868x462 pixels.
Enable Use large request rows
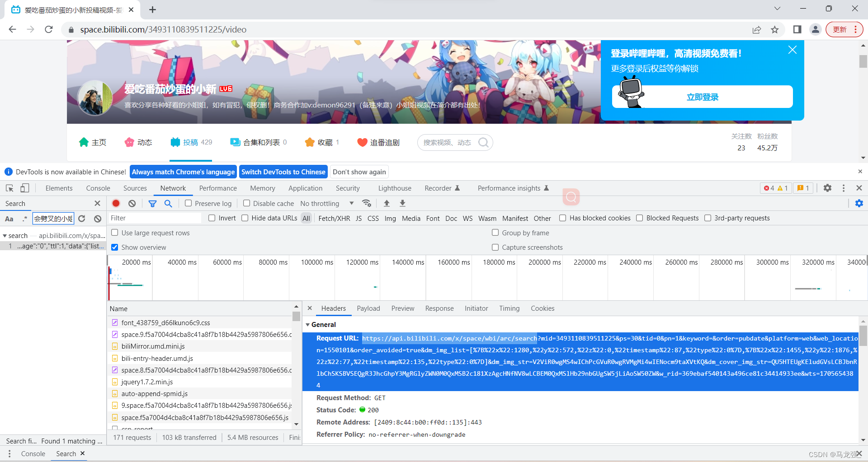pos(115,233)
